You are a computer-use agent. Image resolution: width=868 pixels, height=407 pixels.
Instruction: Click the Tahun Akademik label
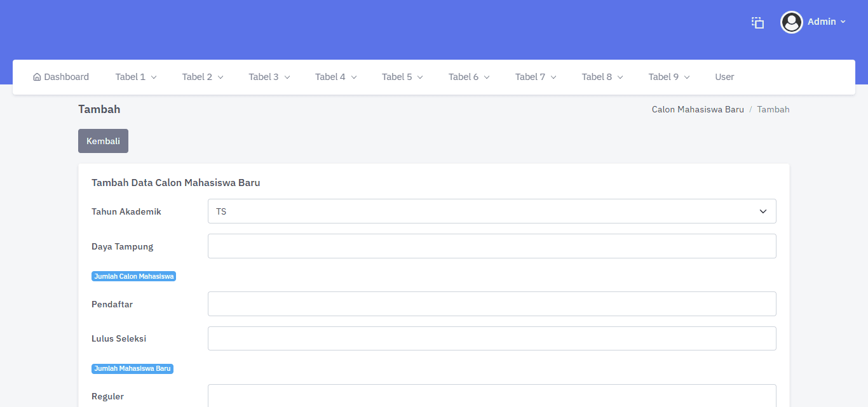126,211
